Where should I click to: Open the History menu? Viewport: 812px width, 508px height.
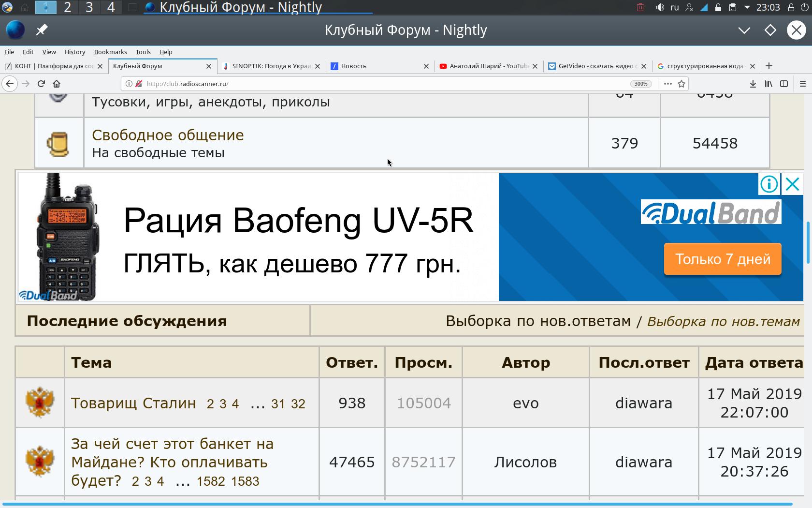tap(75, 52)
